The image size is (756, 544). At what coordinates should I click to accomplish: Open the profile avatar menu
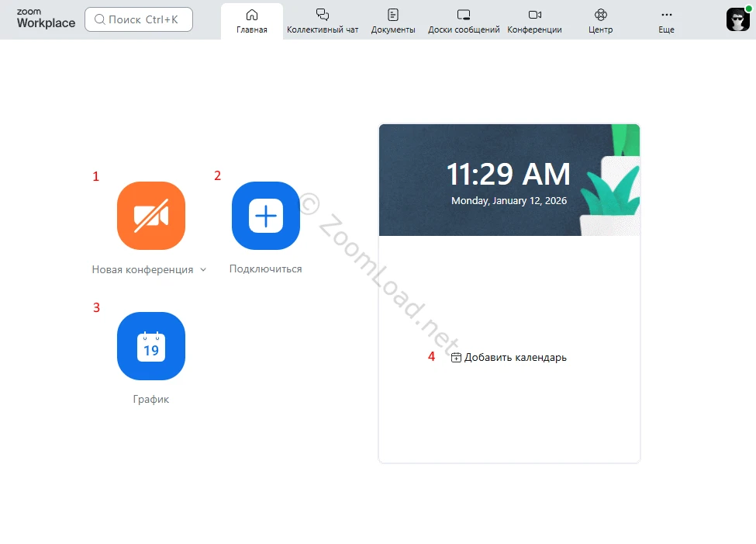(737, 19)
